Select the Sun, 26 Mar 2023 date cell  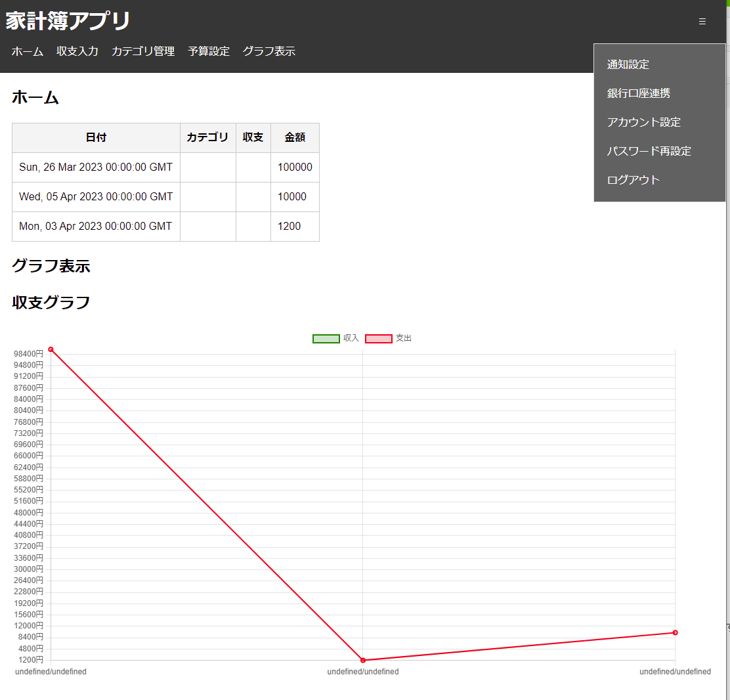coord(96,167)
